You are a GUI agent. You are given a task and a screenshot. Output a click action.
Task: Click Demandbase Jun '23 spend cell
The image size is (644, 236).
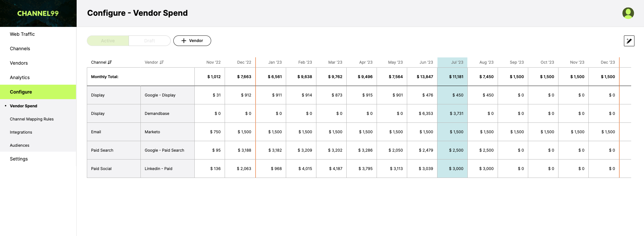point(422,114)
